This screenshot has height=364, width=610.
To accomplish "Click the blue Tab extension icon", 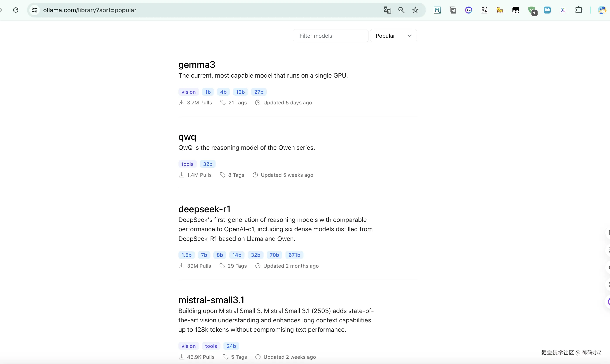I will tap(547, 10).
